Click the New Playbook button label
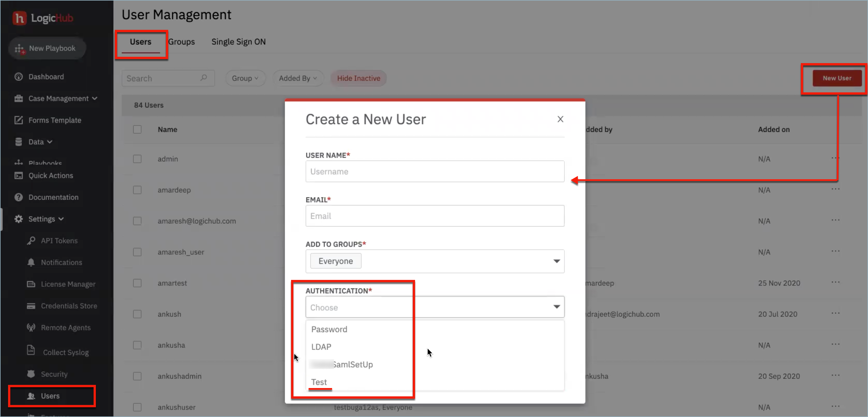 tap(52, 48)
